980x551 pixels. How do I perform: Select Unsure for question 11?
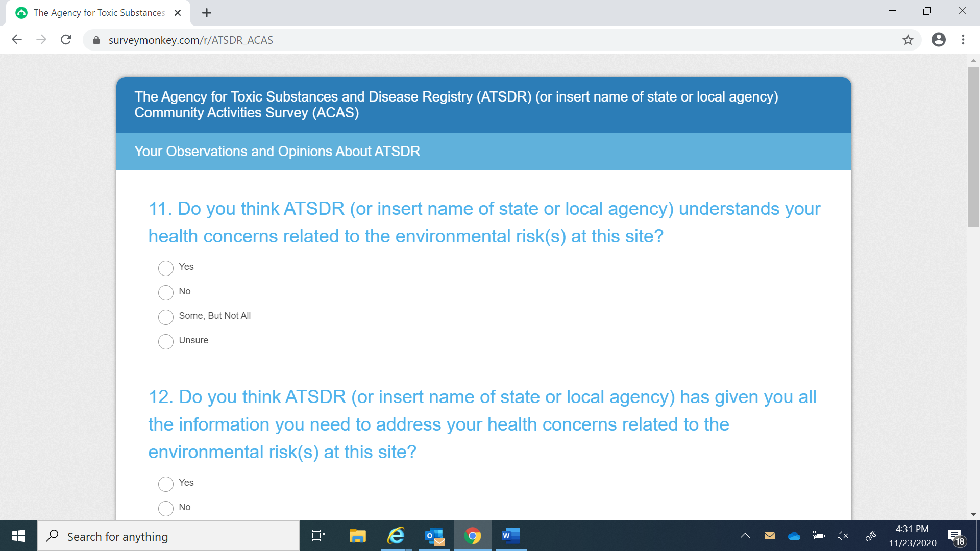coord(166,341)
